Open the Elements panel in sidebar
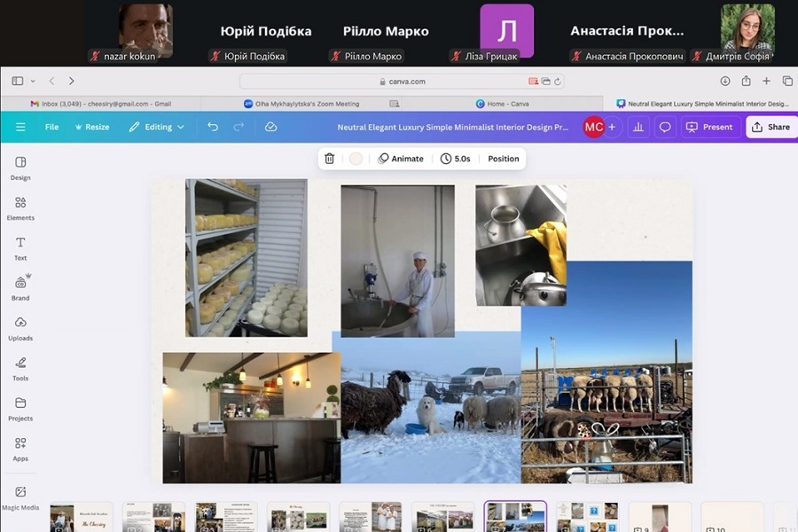This screenshot has height=532, width=798. point(20,207)
